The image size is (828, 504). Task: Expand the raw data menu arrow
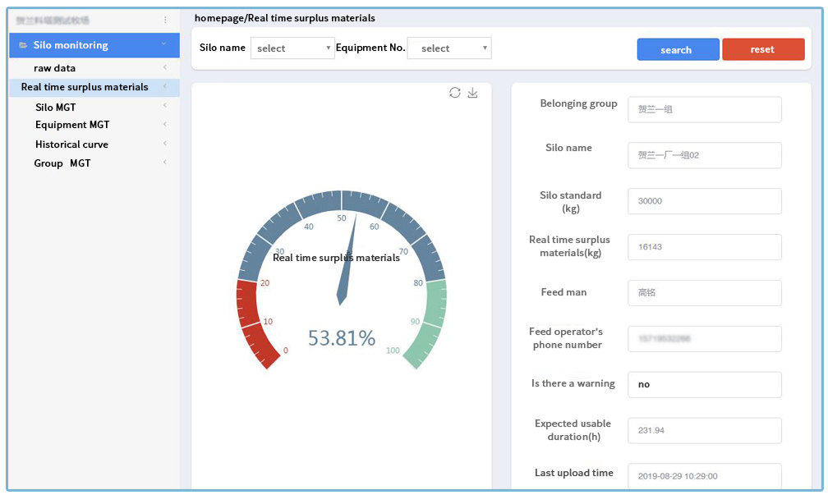tap(165, 67)
